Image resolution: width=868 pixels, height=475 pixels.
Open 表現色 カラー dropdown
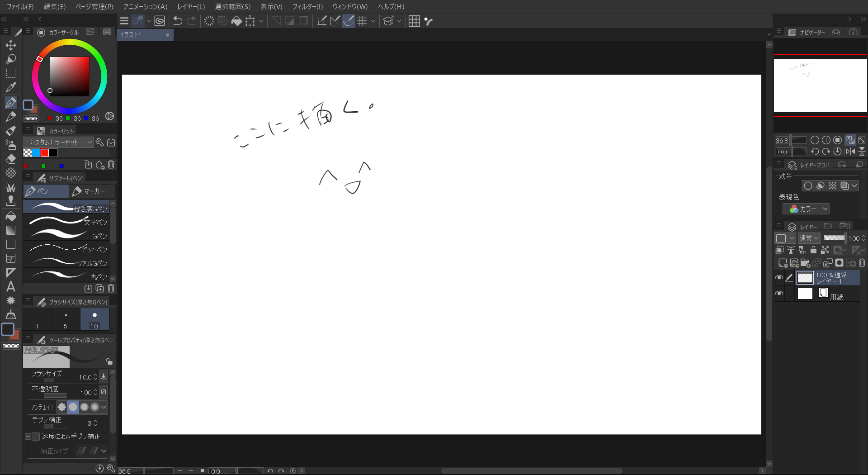pyautogui.click(x=806, y=209)
